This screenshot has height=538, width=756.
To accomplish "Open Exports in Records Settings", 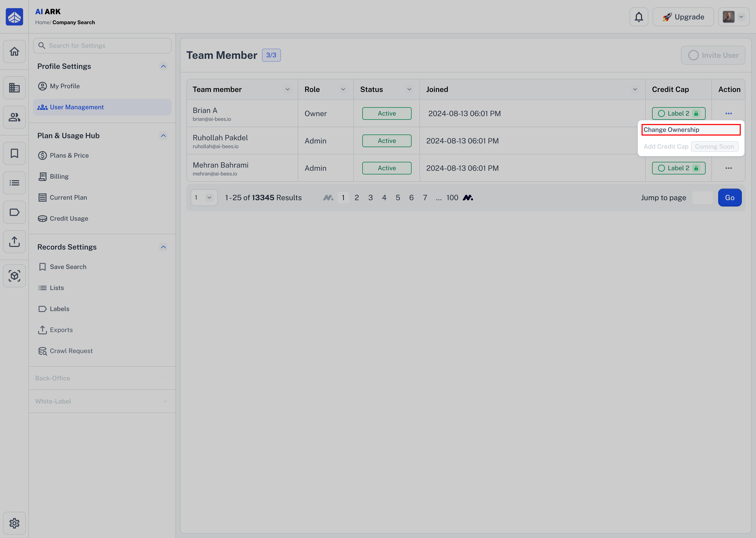I will click(x=102, y=330).
